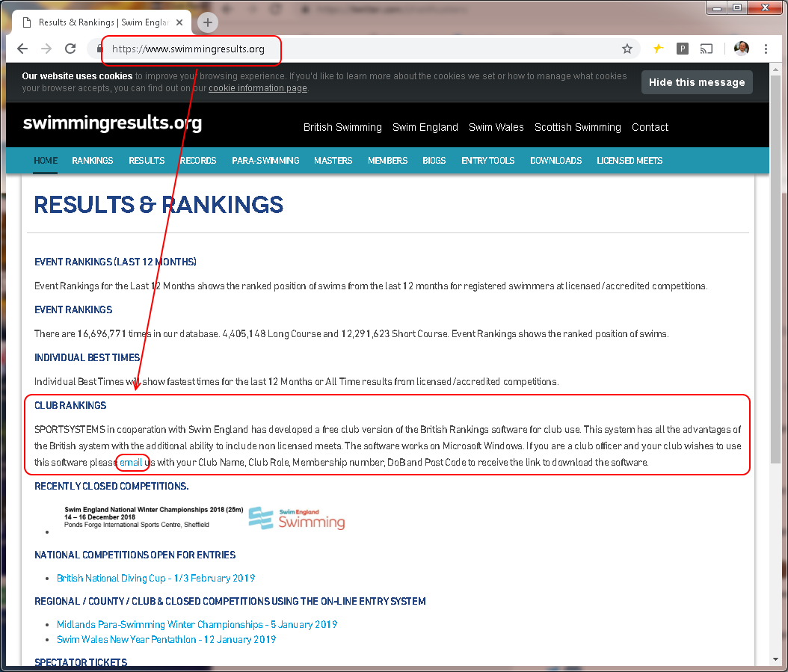Open the RECORDS menu
The width and height of the screenshot is (788, 672).
tap(198, 160)
